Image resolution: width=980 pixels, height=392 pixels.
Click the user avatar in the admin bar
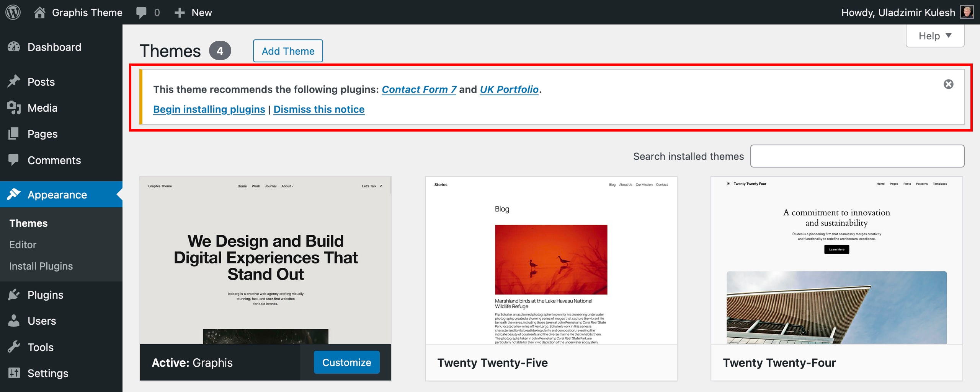(967, 12)
